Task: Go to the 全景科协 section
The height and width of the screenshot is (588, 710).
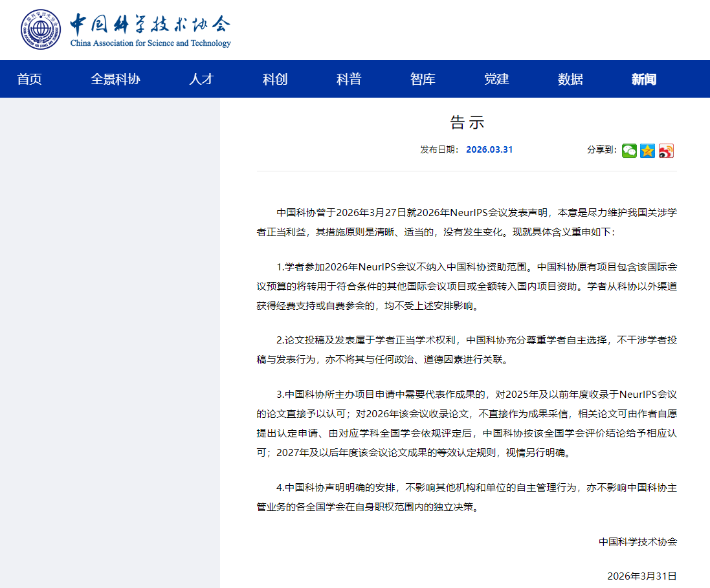Action: pos(115,79)
